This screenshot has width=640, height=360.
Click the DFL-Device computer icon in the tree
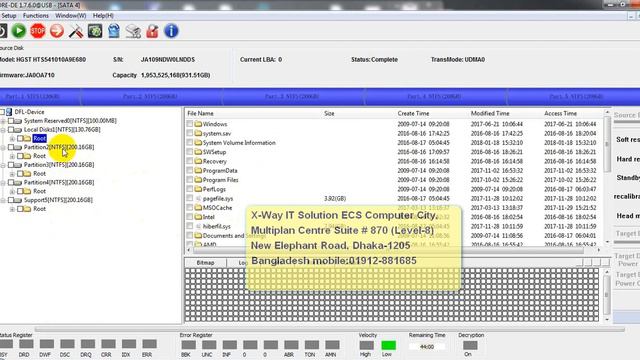(x=9, y=111)
